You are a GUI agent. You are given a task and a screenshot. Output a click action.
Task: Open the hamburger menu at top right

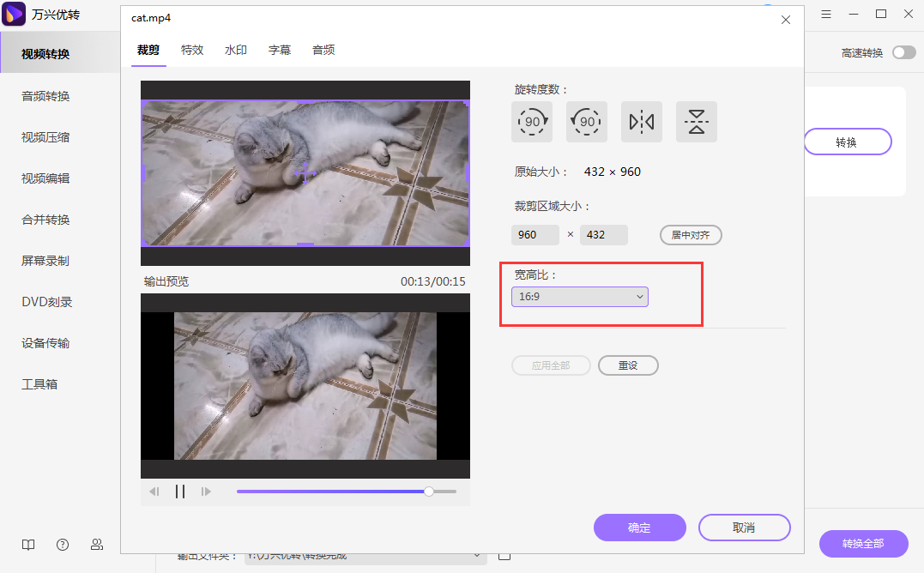tap(827, 14)
